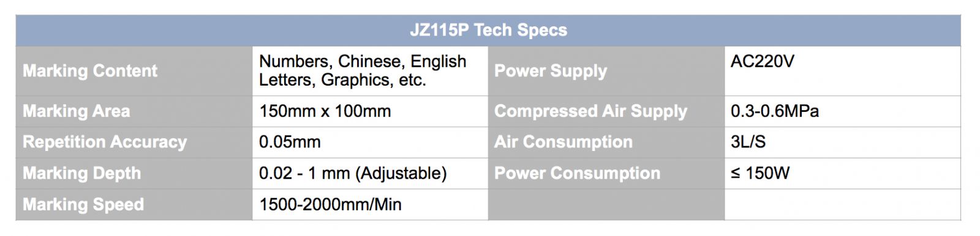Select the Air Consumption label cell
980x236 pixels.
[x=606, y=142]
